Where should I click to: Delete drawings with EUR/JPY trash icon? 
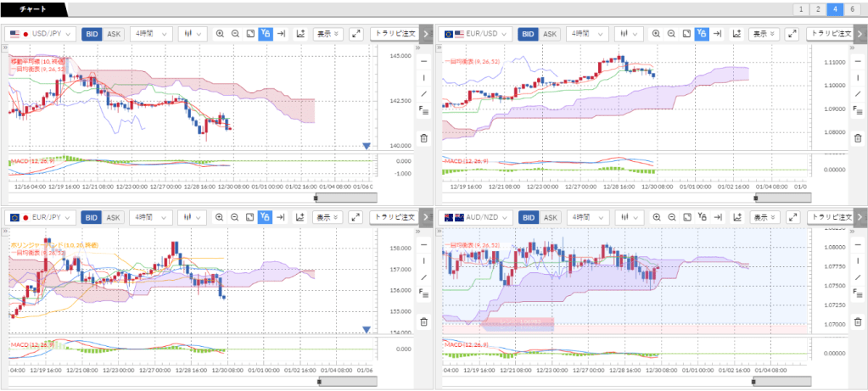click(x=423, y=321)
